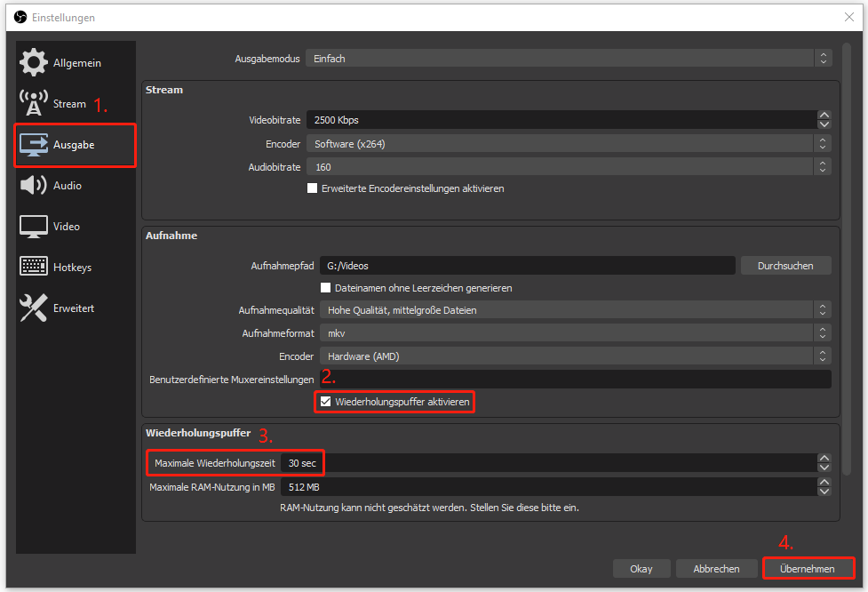
Task: Open the Ausgabemodus dropdown
Action: tap(569, 58)
